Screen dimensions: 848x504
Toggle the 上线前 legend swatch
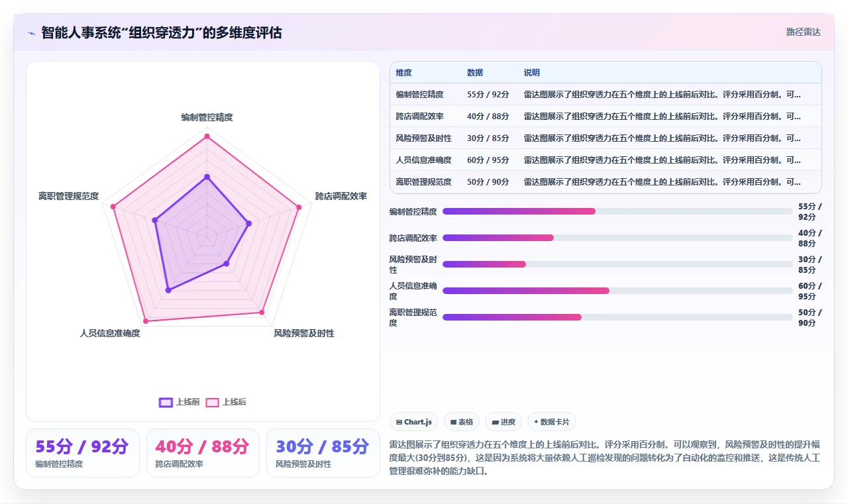(x=166, y=402)
